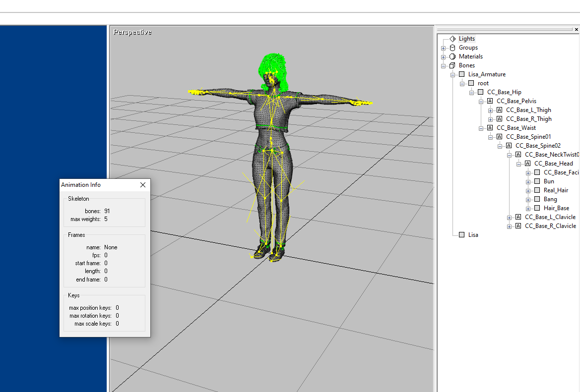Expand the CC_Base_R_Clavicle node

click(509, 225)
